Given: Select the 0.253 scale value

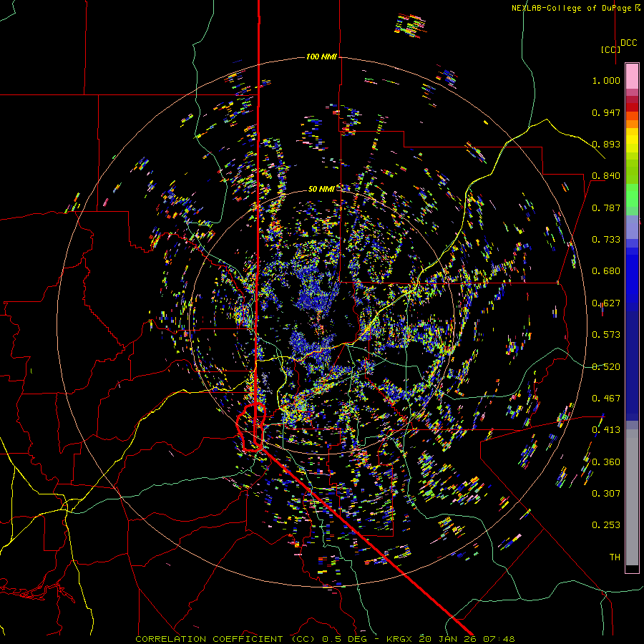Looking at the screenshot, I should tap(606, 525).
